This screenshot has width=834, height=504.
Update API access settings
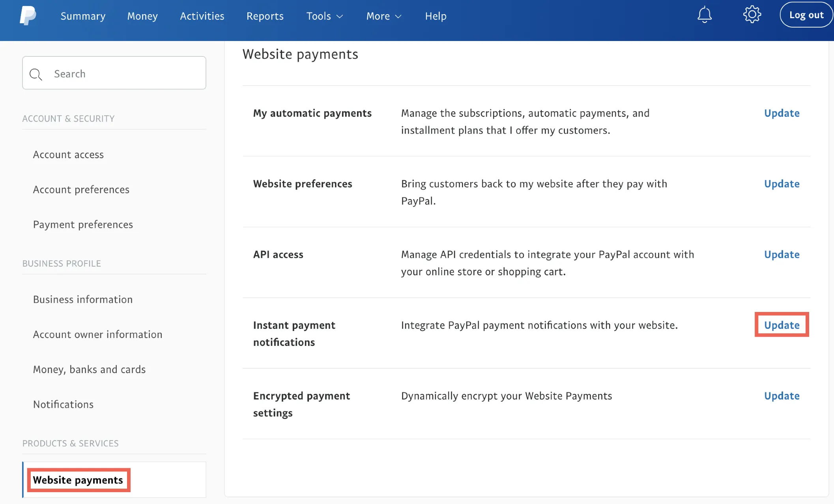(x=782, y=254)
